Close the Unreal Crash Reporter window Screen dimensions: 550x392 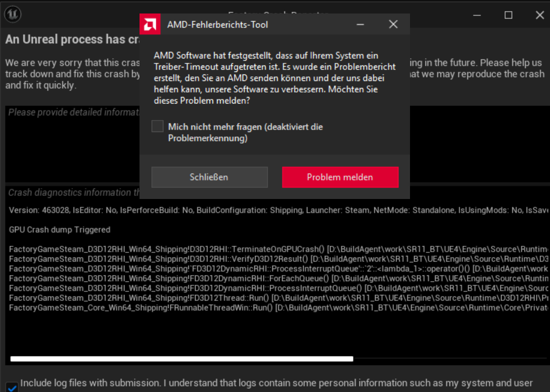(x=540, y=15)
